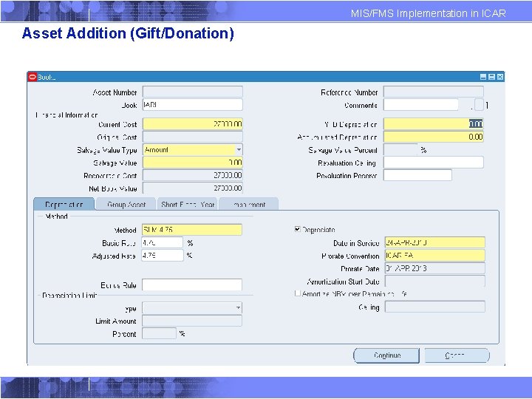Image resolution: width=532 pixels, height=399 pixels.
Task: Click the red Oracle icon in Books title bar
Action: 33,77
